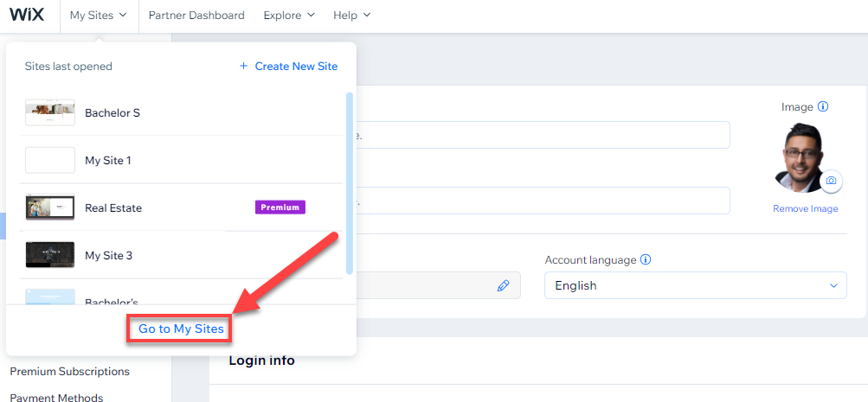
Task: Open the My Sites dropdown menu
Action: [98, 16]
